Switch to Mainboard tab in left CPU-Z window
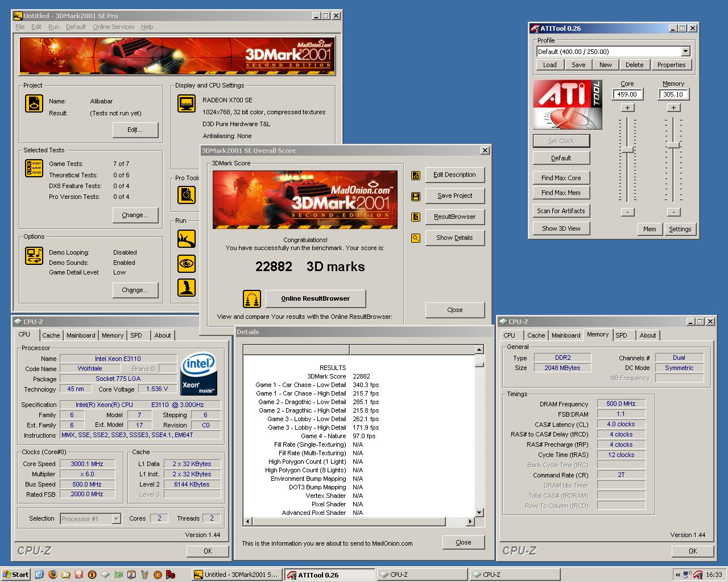The height and width of the screenshot is (582, 728). click(81, 335)
